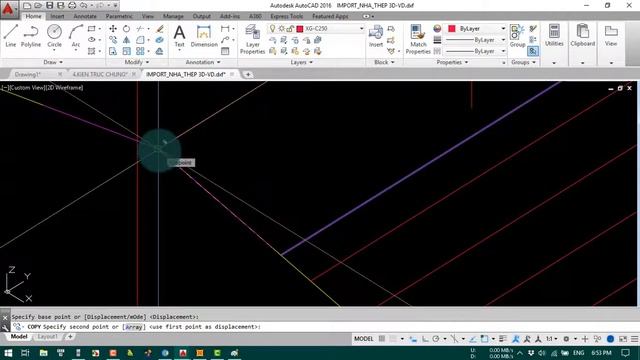The width and height of the screenshot is (640, 360).
Task: Select the Copy tool in Modify
Action: click(x=113, y=40)
